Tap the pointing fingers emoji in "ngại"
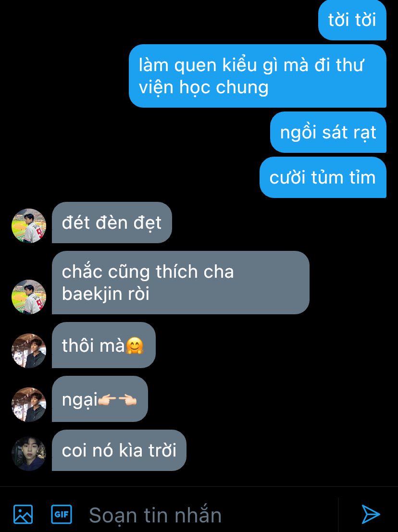398x532 pixels. [x=117, y=400]
